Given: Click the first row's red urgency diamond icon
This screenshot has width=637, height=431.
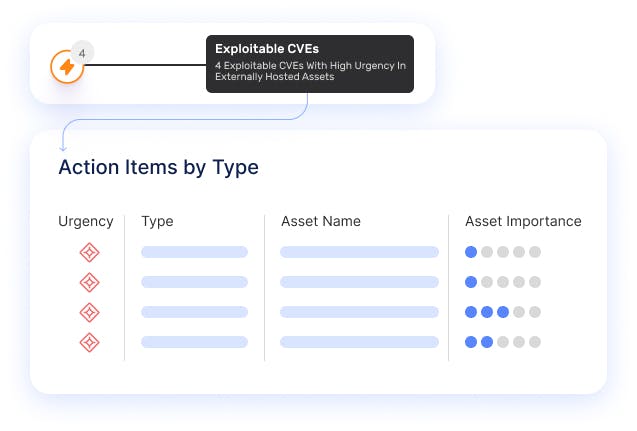Looking at the screenshot, I should (89, 252).
